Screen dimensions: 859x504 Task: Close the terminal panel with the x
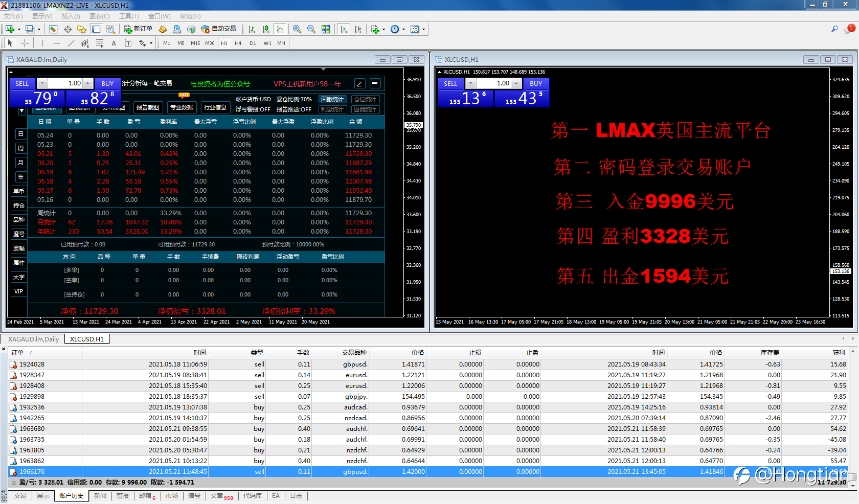tap(4, 349)
